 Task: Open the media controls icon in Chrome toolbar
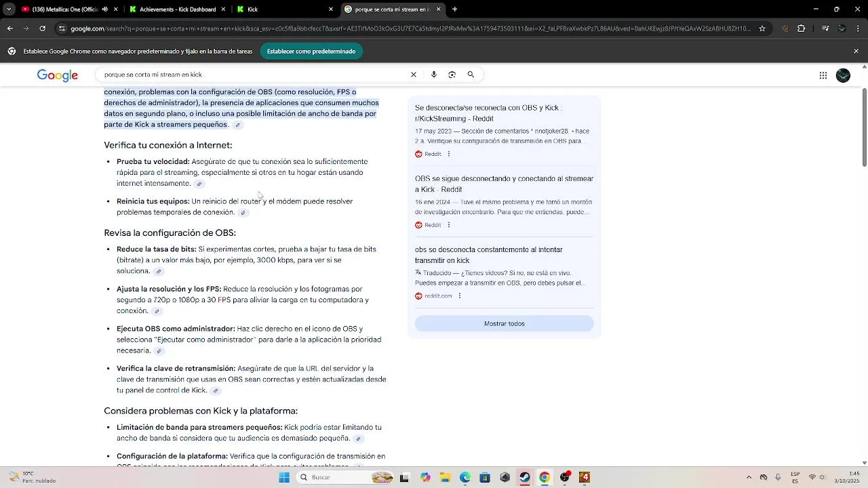tap(825, 28)
